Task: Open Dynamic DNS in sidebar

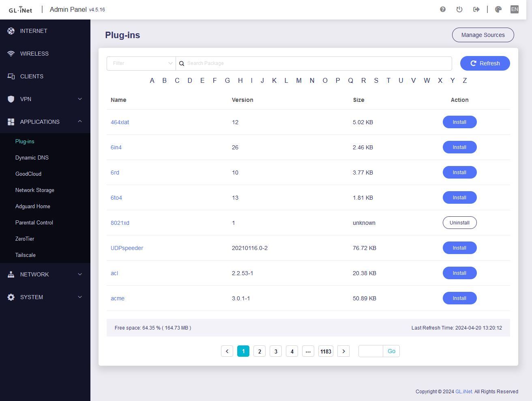Action: coord(32,157)
